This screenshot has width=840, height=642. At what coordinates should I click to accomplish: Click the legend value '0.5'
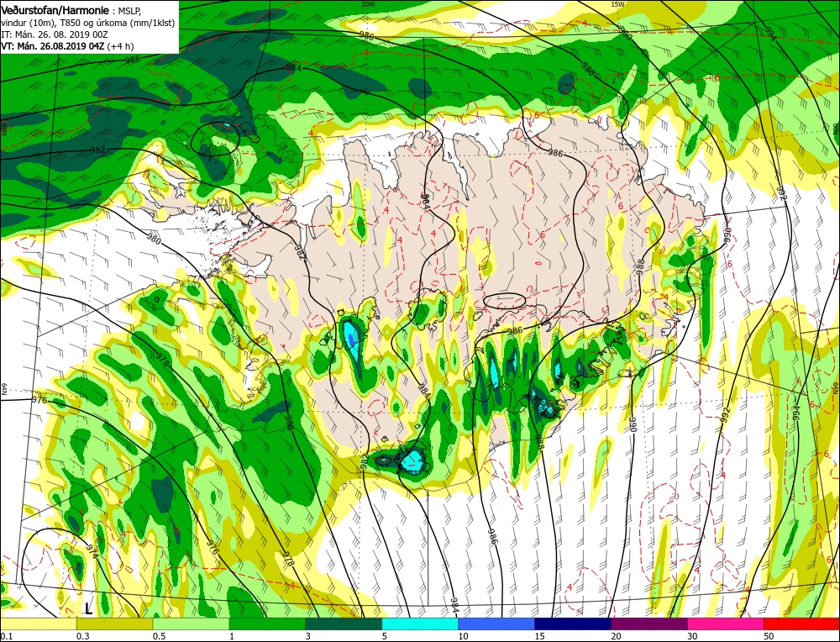(159, 635)
